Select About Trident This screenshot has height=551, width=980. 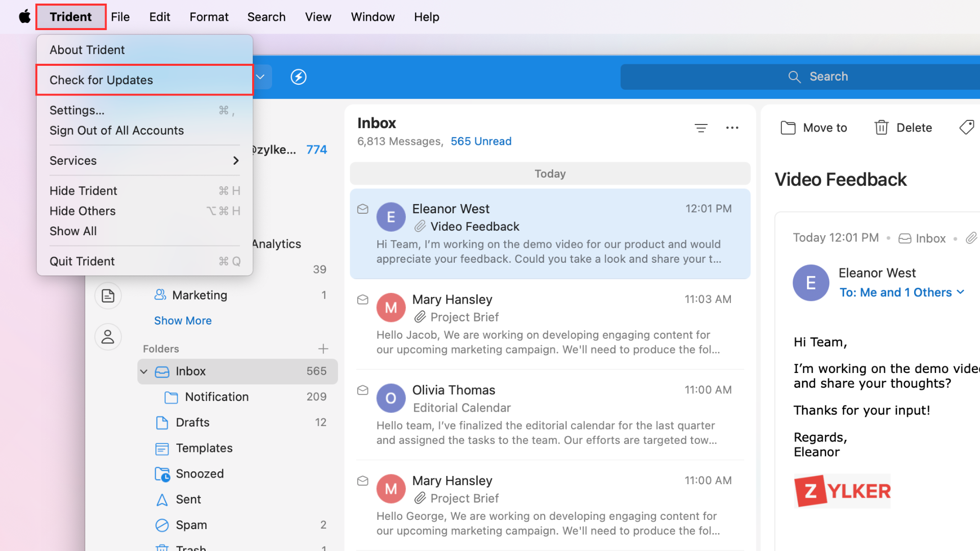(x=144, y=50)
